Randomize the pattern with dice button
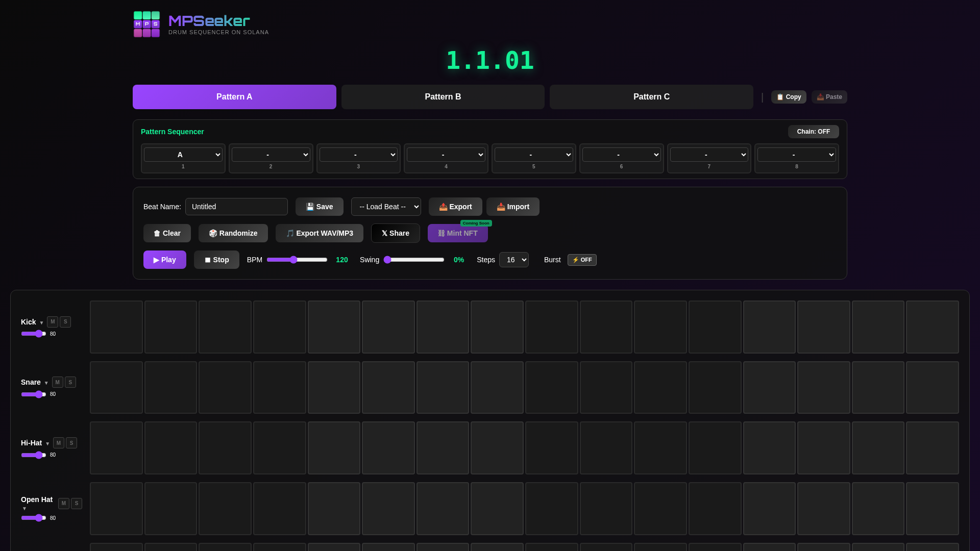 tap(233, 233)
